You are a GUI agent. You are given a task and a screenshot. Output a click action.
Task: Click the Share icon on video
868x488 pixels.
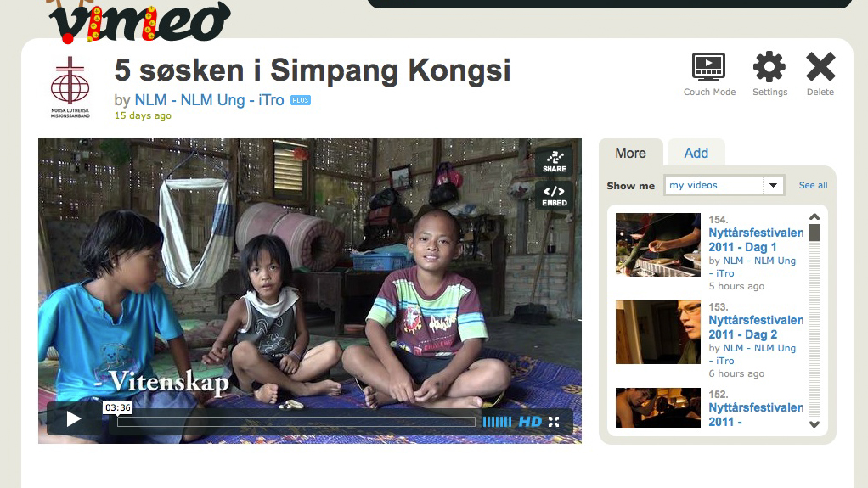click(554, 161)
